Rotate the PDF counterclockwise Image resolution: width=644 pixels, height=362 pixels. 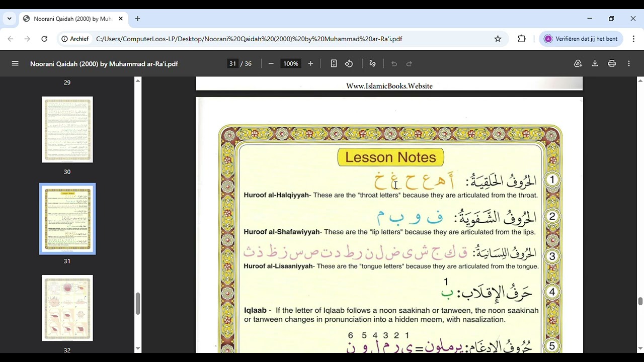click(x=349, y=64)
